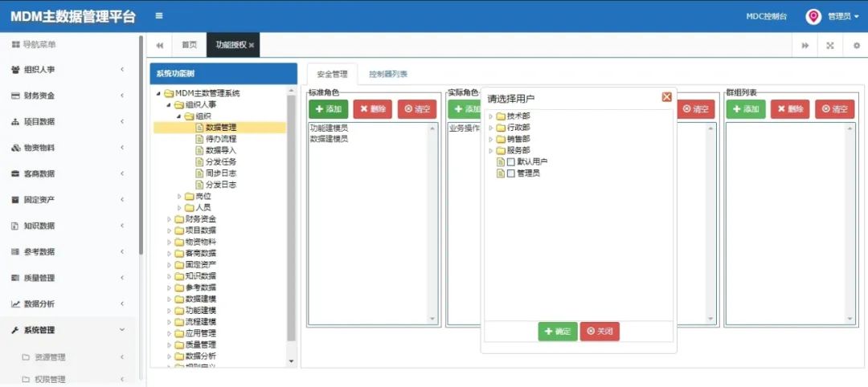Click 清空 button under 标准角色
The image size is (868, 387).
coord(417,109)
